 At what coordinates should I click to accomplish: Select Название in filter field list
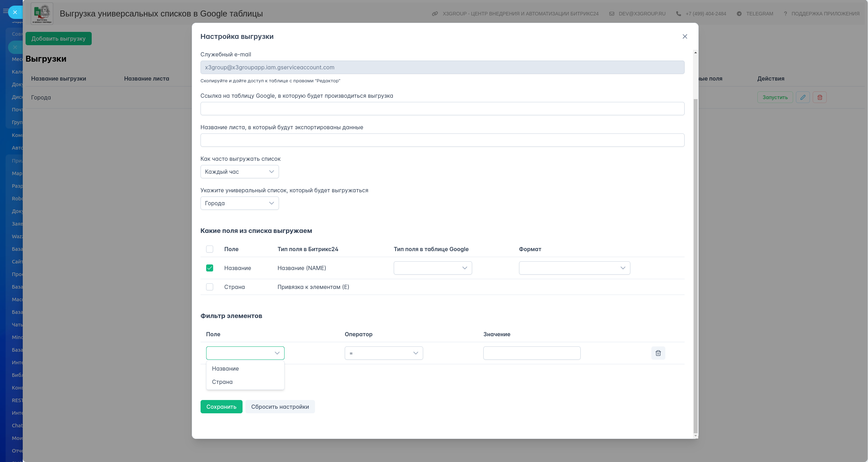225,368
